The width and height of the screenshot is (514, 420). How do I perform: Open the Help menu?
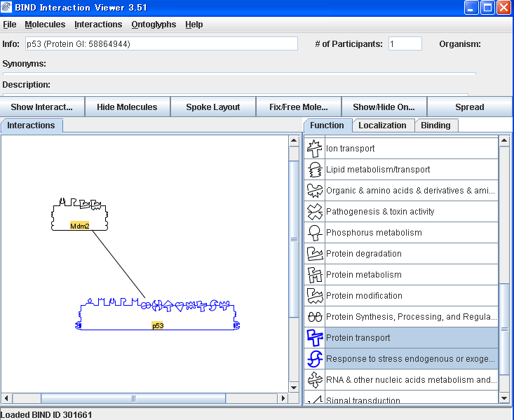click(194, 25)
